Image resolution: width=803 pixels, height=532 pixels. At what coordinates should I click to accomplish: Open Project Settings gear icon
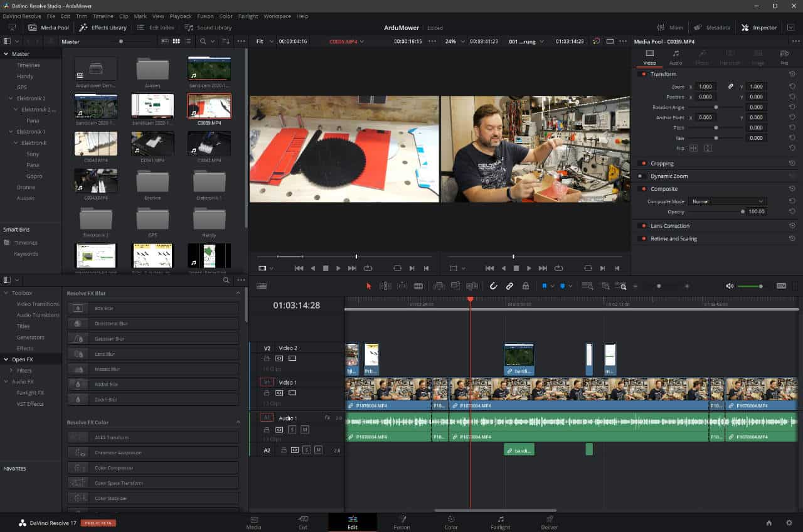[x=789, y=523]
